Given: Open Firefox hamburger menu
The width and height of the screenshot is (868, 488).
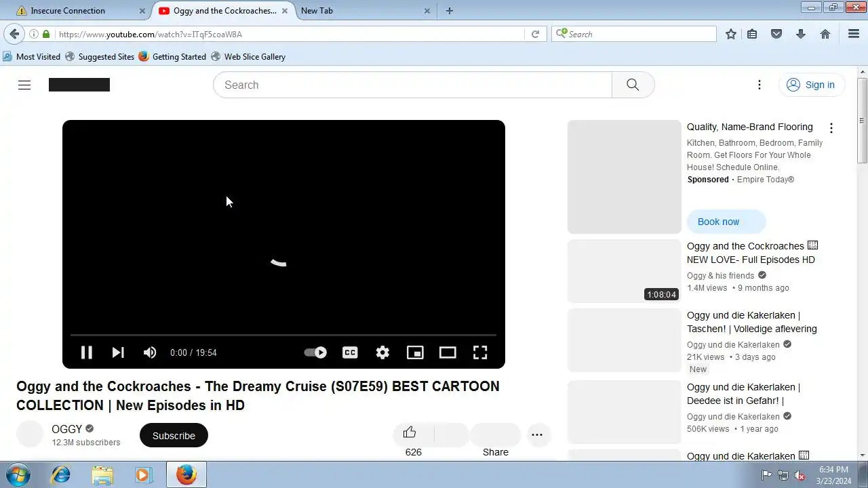Looking at the screenshot, I should (854, 34).
